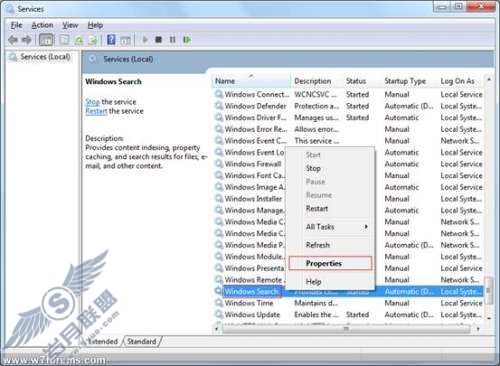Screen dimensions: 500x366
Task: Click the Stop Service square icon
Action: tap(158, 40)
